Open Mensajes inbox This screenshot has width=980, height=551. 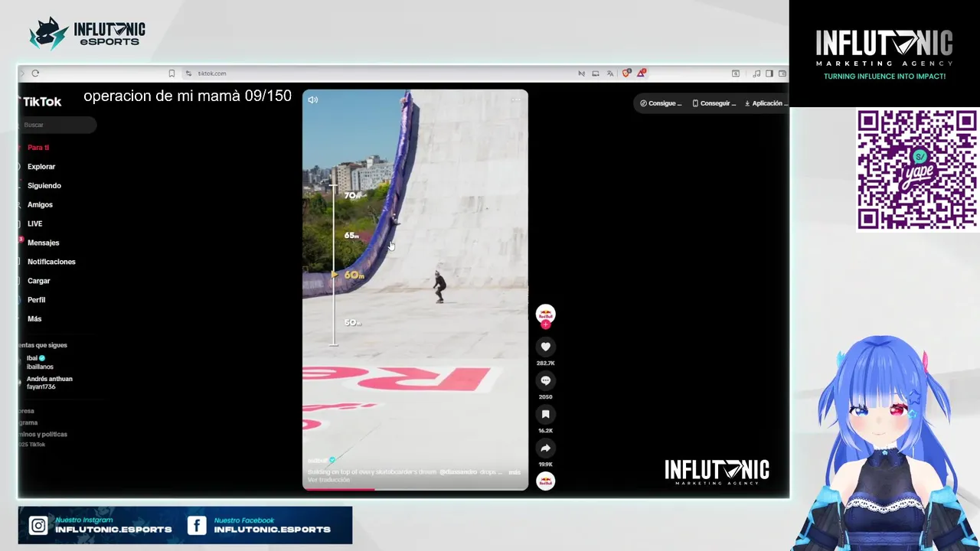pyautogui.click(x=43, y=243)
